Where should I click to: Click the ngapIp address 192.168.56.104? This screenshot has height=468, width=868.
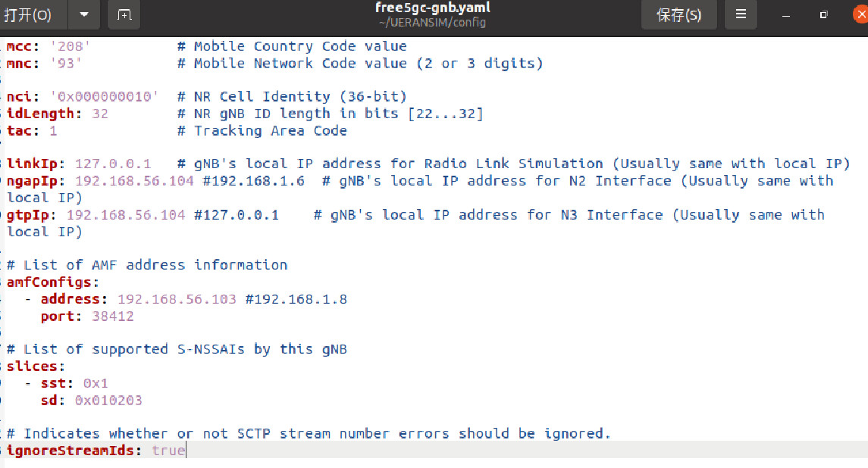click(134, 181)
